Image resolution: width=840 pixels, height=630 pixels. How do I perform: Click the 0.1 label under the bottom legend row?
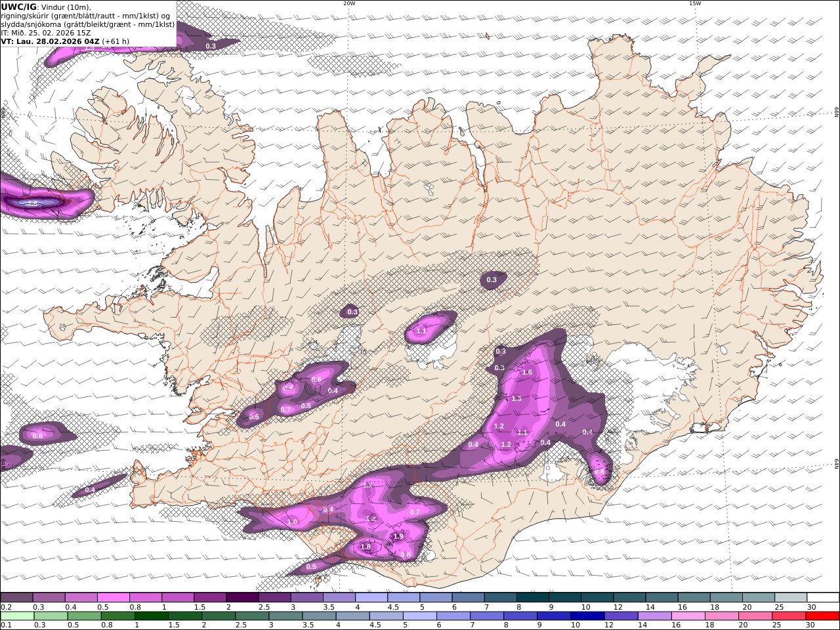(6, 625)
